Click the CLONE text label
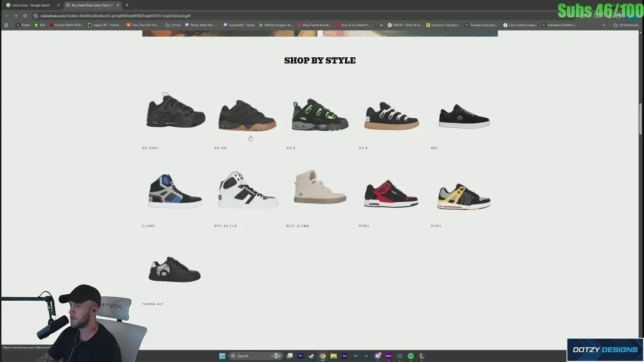The width and height of the screenshot is (644, 362). (148, 226)
